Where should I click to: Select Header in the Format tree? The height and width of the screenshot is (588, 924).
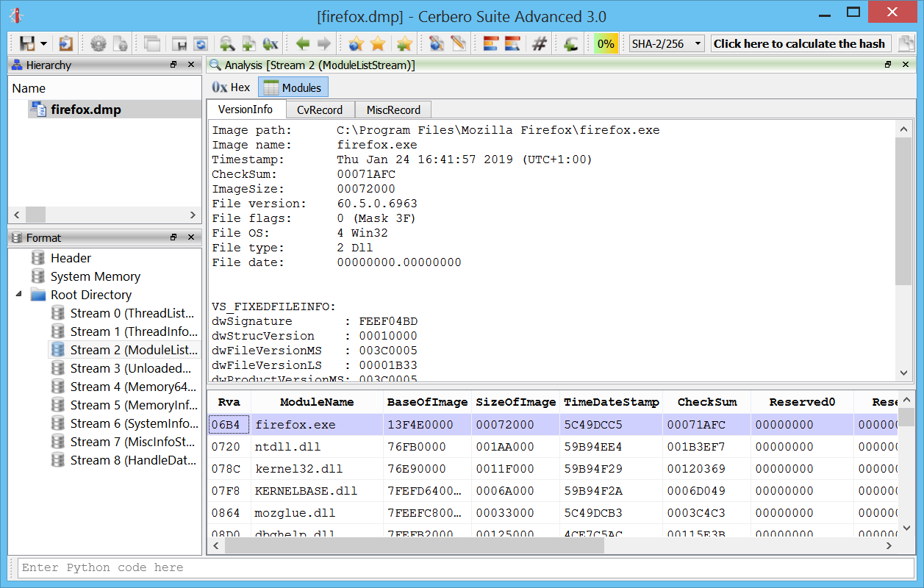tap(71, 258)
